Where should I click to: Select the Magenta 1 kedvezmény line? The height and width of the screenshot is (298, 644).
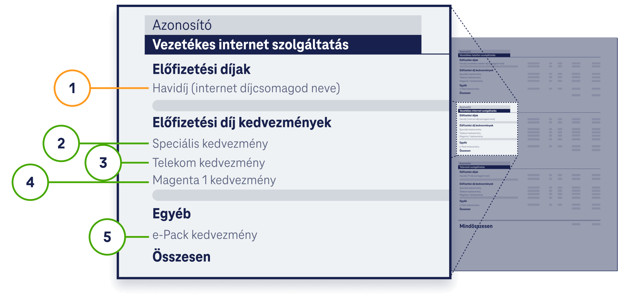[x=214, y=180]
